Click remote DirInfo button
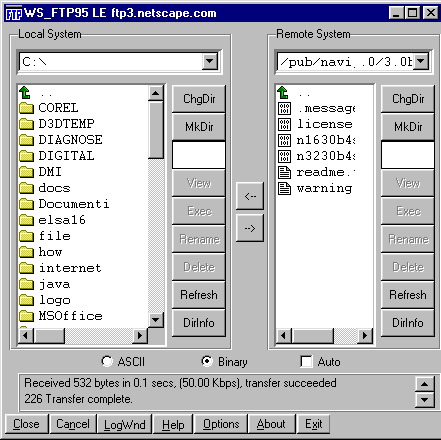This screenshot has height=440, width=441. (x=408, y=323)
